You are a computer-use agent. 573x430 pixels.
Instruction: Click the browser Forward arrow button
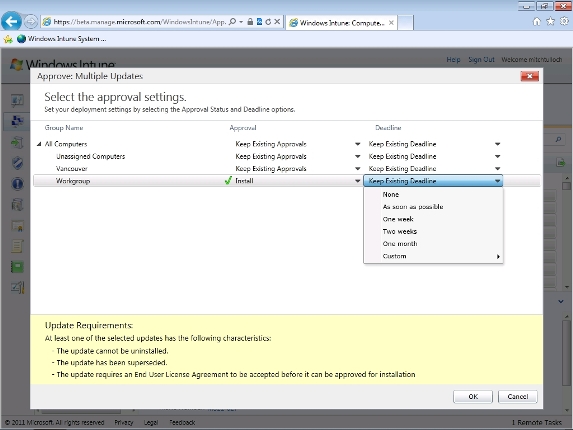click(x=31, y=22)
